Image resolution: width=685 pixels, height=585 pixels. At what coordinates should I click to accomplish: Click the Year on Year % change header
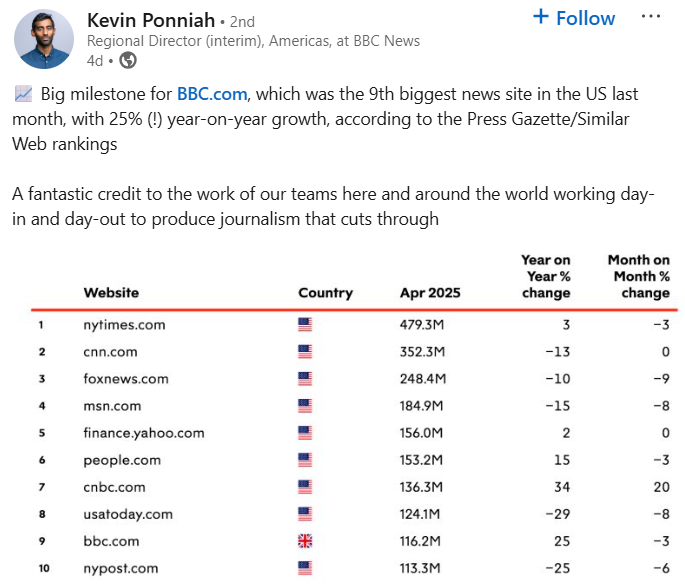[x=546, y=277]
